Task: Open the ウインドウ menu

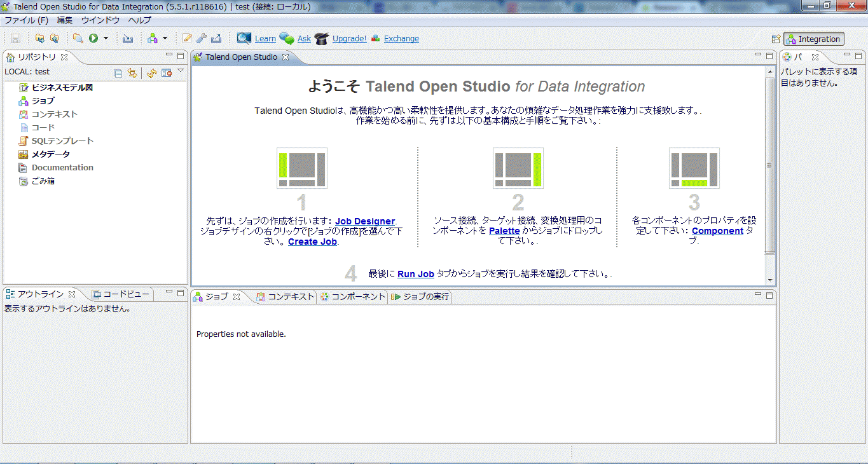Action: coord(100,20)
